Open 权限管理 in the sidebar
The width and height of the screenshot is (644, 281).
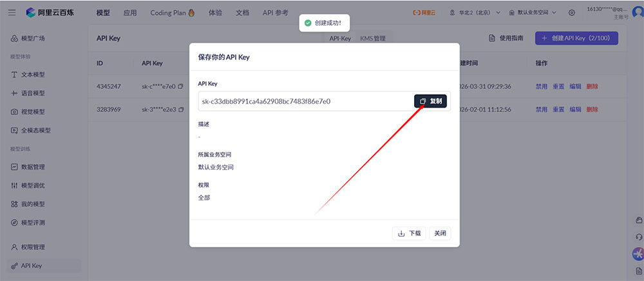(x=28, y=247)
